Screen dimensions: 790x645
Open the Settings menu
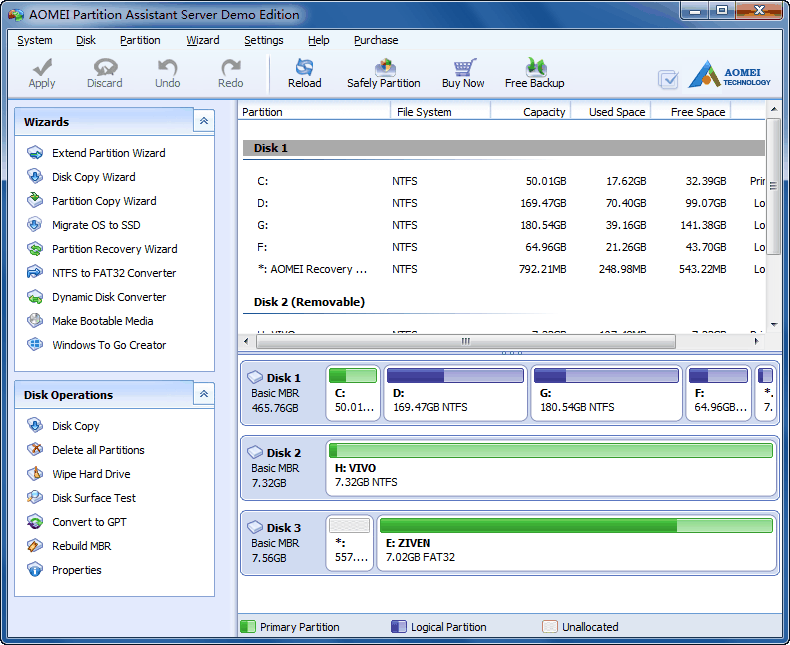[264, 40]
